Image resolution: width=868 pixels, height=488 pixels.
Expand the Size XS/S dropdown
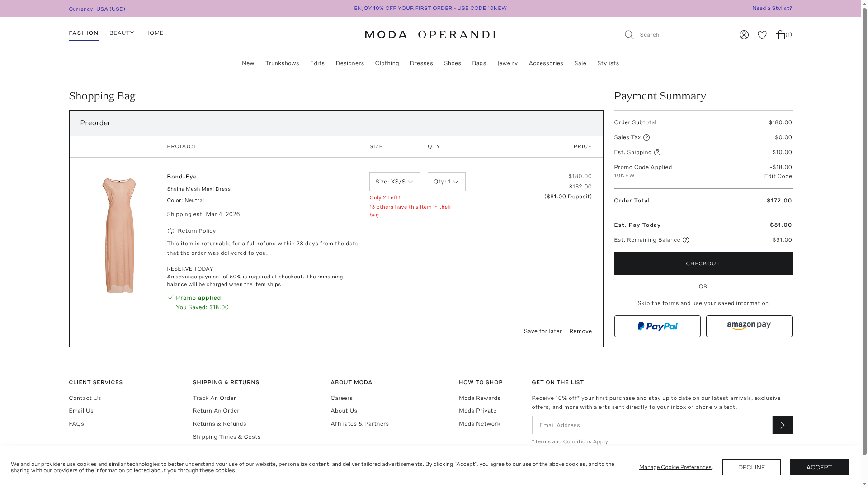coord(394,182)
